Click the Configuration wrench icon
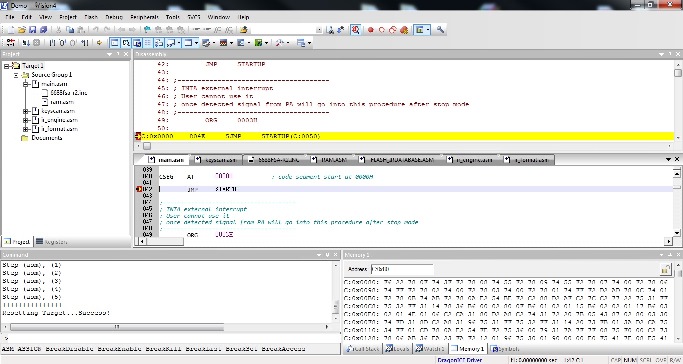 pyautogui.click(x=440, y=30)
